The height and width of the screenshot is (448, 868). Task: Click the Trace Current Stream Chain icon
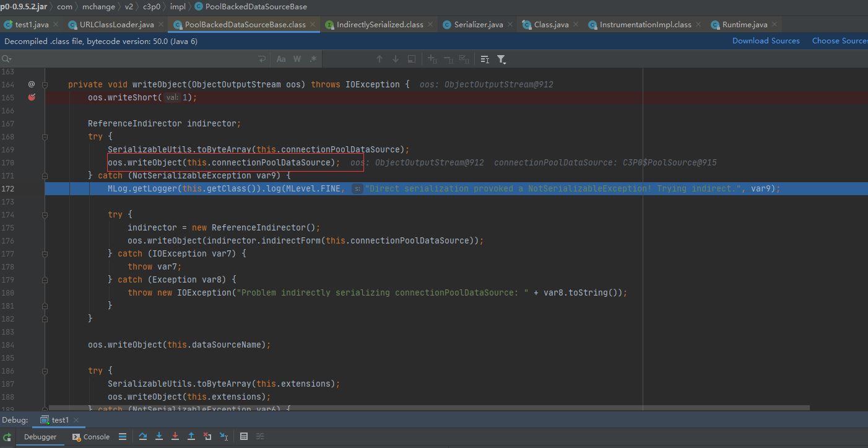pos(260,436)
